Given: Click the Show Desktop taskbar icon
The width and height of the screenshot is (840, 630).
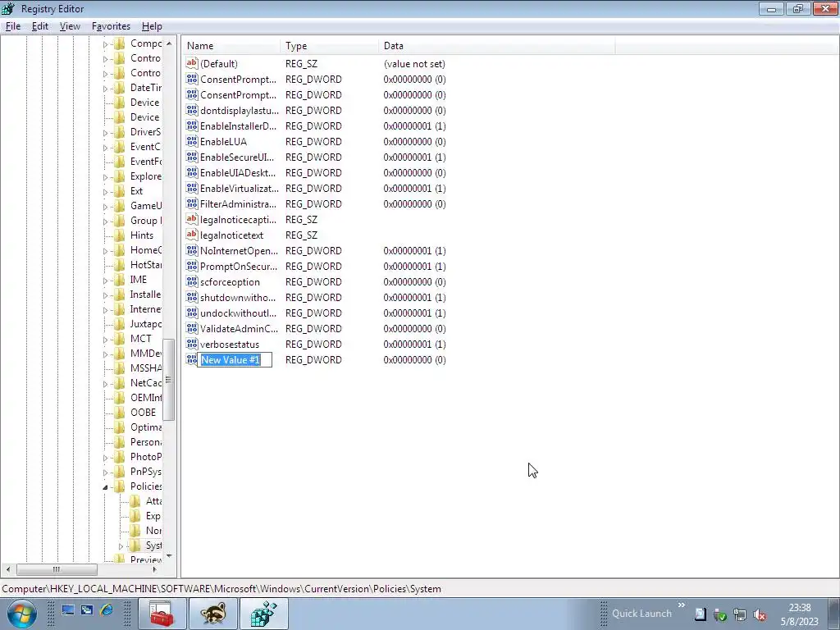Looking at the screenshot, I should coord(68,609).
